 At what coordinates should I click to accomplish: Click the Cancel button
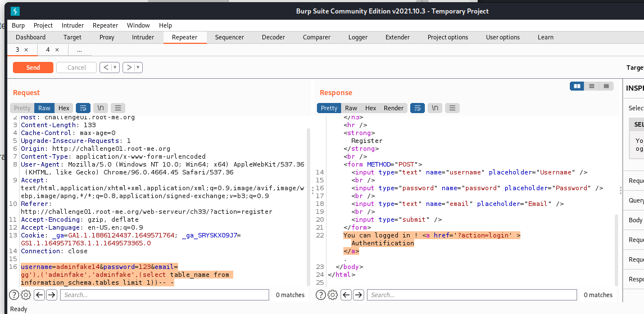pos(76,68)
